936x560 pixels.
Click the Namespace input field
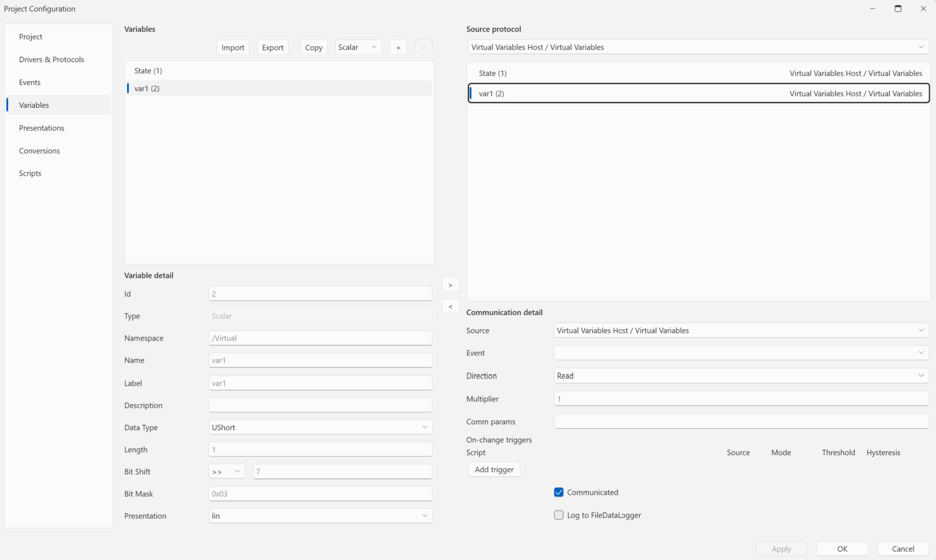320,338
